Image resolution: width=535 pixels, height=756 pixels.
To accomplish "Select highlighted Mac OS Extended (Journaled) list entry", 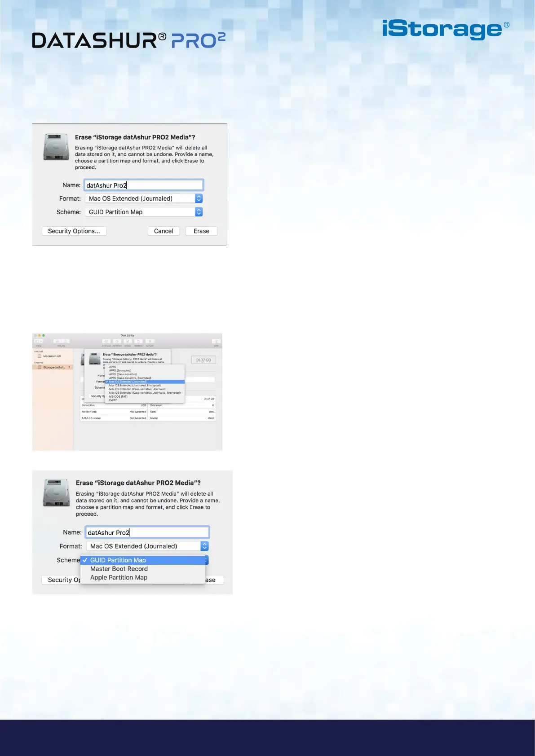I will [x=145, y=382].
